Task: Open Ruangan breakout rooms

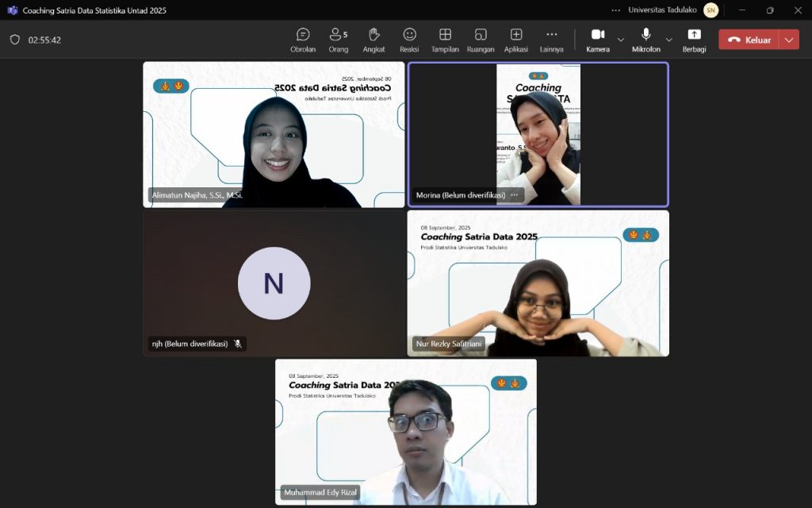Action: tap(481, 40)
